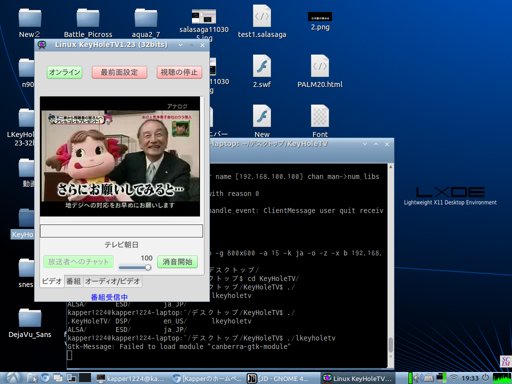
Task: Click the text field below the video
Action: [121, 231]
